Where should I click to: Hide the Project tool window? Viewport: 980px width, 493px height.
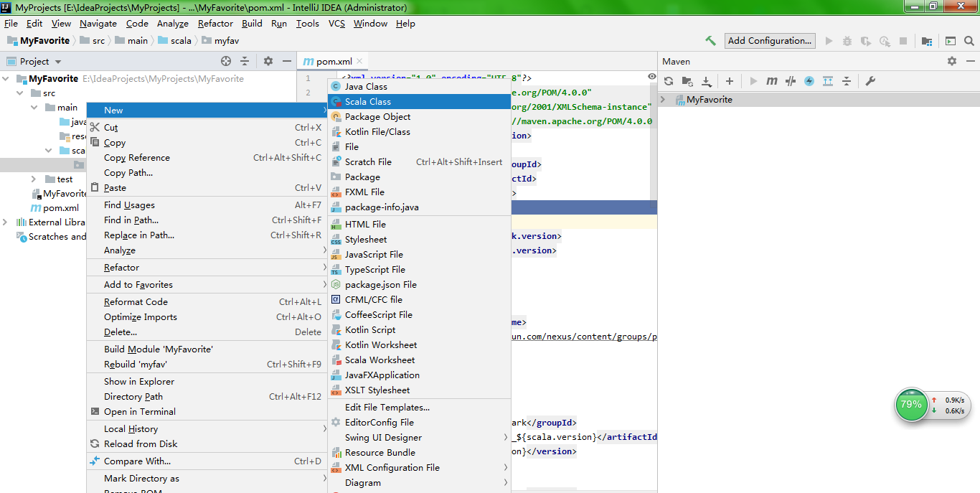287,62
